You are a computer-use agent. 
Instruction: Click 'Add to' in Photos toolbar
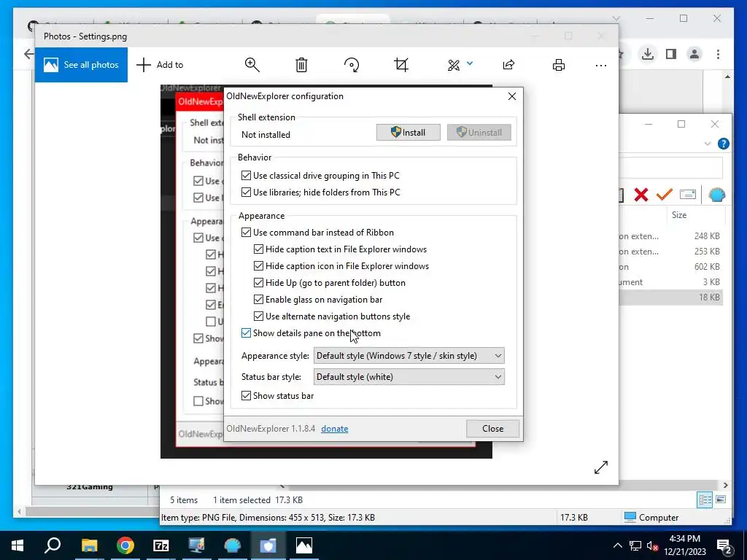pyautogui.click(x=160, y=65)
